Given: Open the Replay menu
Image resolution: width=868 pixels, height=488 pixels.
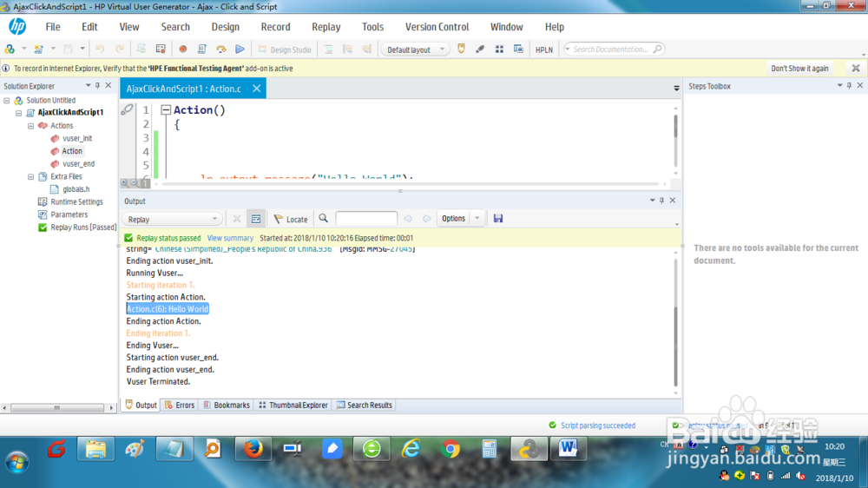Looking at the screenshot, I should [326, 27].
